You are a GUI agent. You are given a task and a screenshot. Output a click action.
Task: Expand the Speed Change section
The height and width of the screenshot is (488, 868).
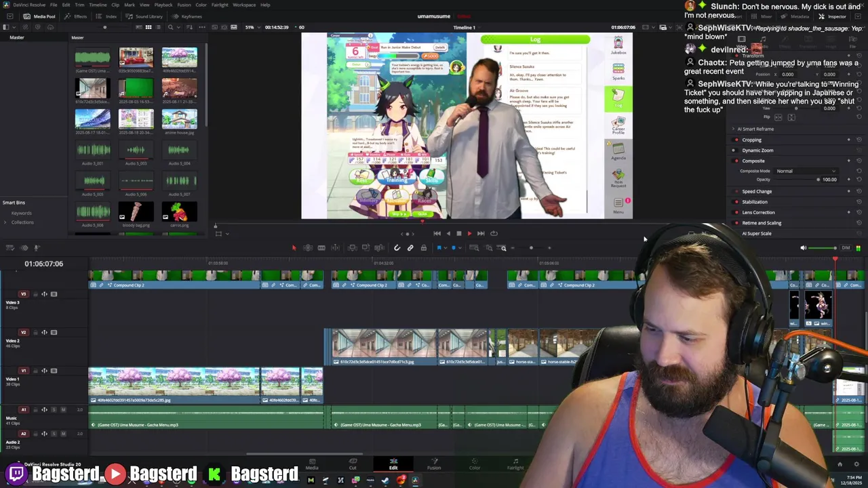click(x=757, y=191)
